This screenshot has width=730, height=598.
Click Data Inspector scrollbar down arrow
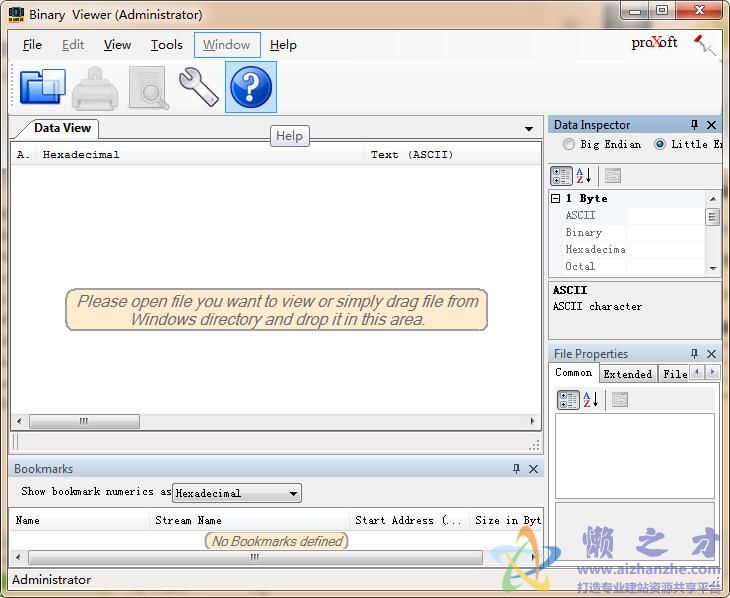click(x=712, y=268)
